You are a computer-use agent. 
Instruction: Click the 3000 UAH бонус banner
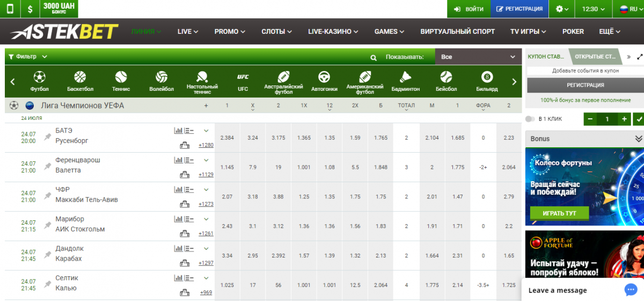[60, 9]
